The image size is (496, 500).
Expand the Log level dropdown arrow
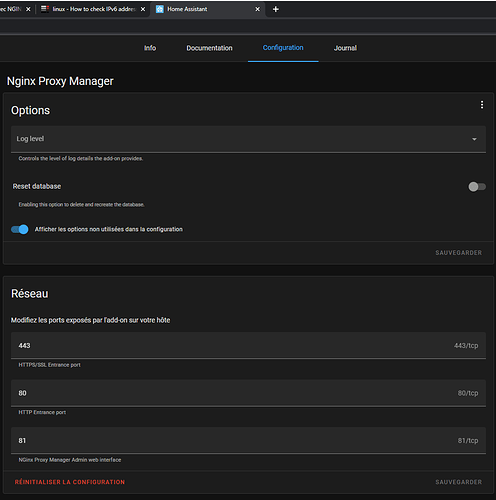click(474, 139)
